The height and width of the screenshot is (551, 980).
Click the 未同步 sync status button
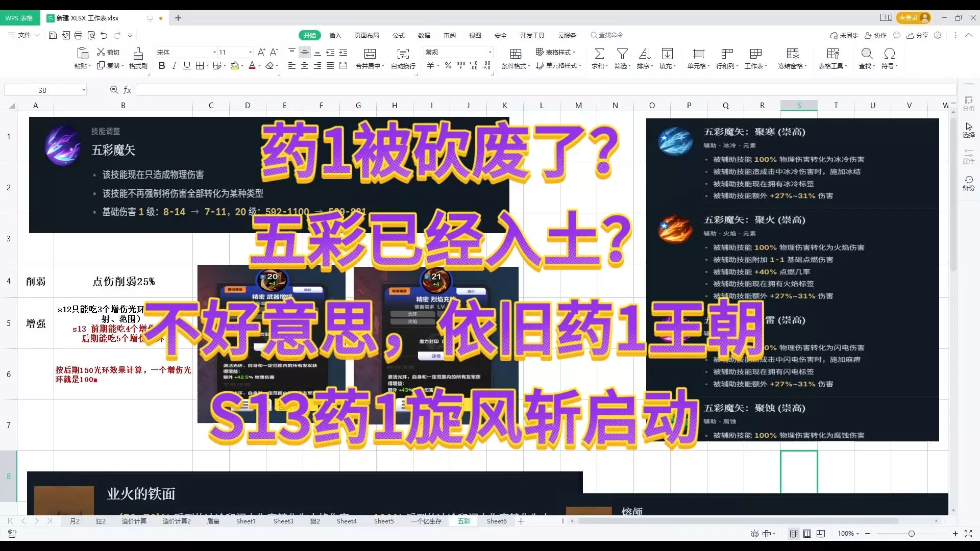click(844, 35)
